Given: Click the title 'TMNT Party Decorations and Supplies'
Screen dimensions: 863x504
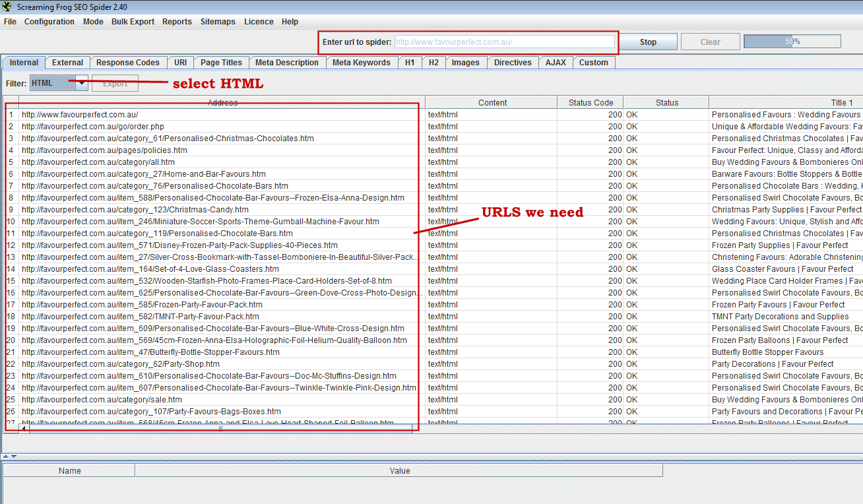Looking at the screenshot, I should 781,317.
